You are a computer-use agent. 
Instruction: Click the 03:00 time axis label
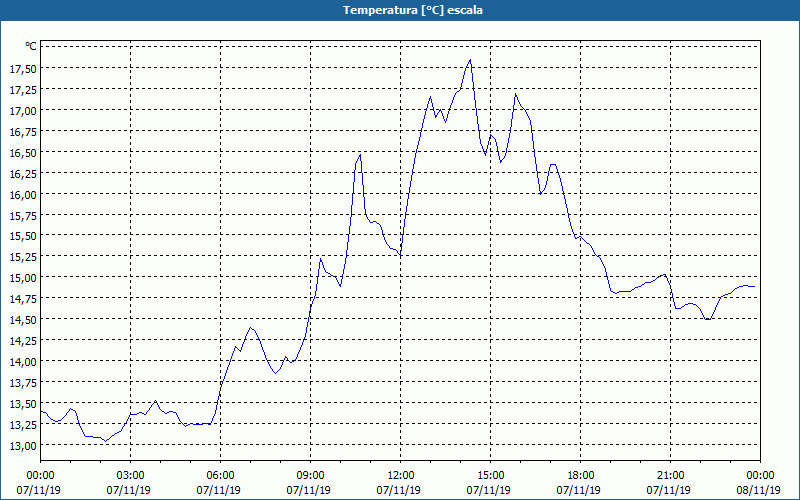pos(131,476)
